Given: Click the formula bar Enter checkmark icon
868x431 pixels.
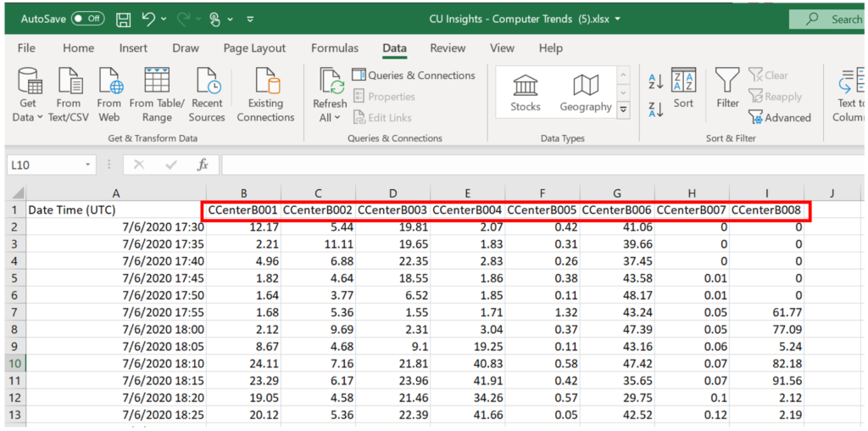Looking at the screenshot, I should [x=171, y=165].
